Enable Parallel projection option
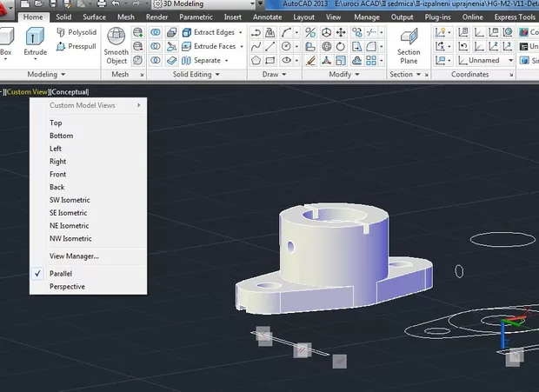The width and height of the screenshot is (539, 392). pyautogui.click(x=61, y=273)
